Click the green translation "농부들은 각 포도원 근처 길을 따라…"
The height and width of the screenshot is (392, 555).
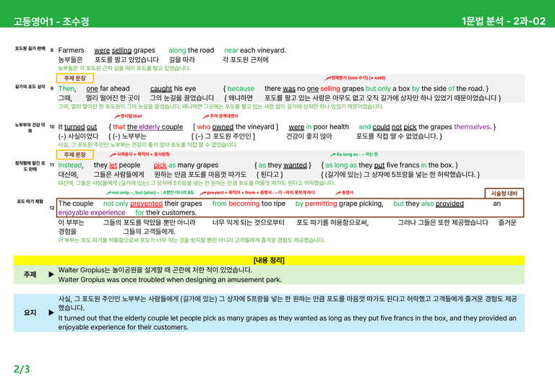(124, 68)
